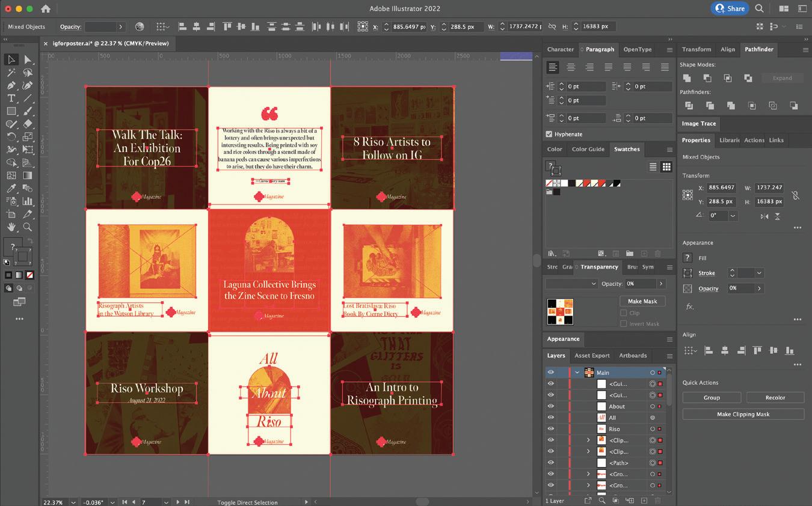Toggle the None color mode button in toolbar
812x506 pixels.
tap(29, 275)
